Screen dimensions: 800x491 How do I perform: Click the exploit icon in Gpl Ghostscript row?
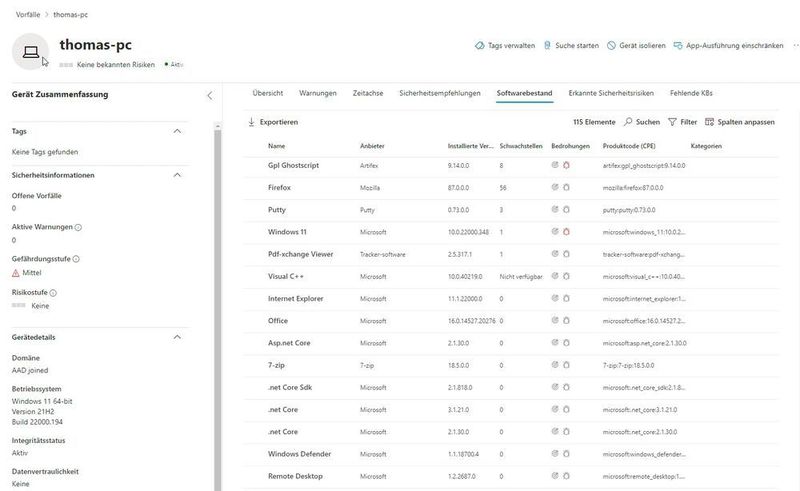click(x=555, y=165)
